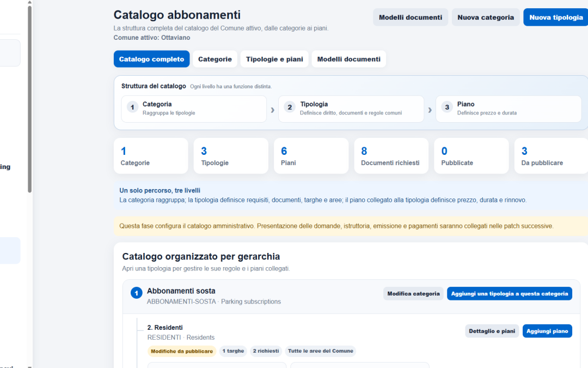Viewport: 588px width, 368px height.
Task: Switch to the Categorie tab
Action: coord(215,59)
